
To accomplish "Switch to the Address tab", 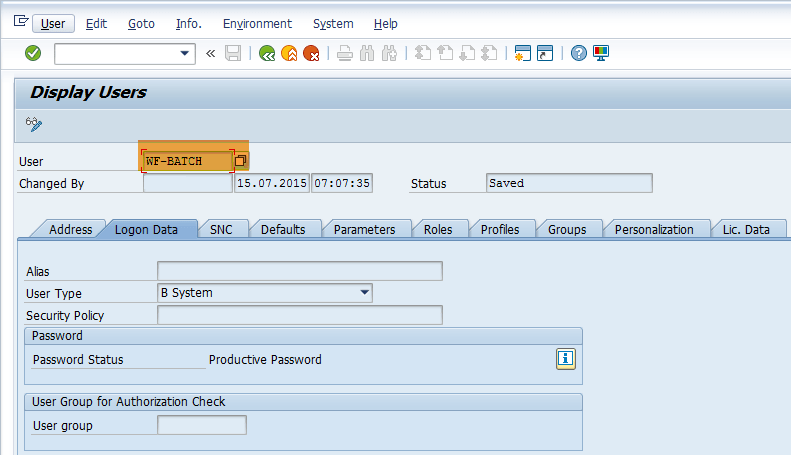I will [71, 230].
